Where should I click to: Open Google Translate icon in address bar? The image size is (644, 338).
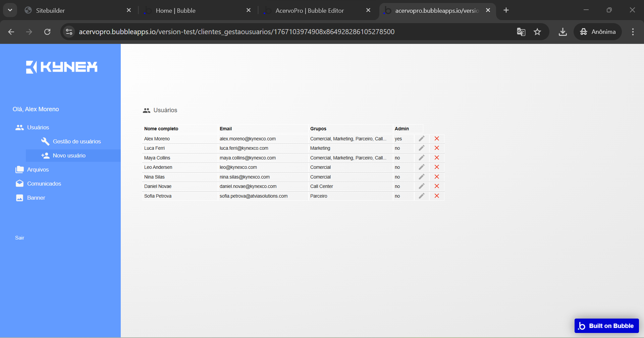tap(521, 32)
